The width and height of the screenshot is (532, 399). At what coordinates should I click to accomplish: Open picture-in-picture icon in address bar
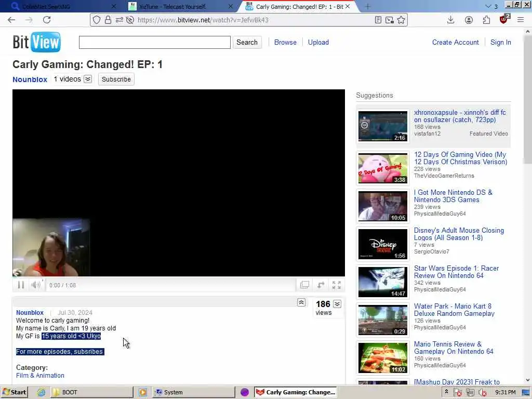(390, 20)
